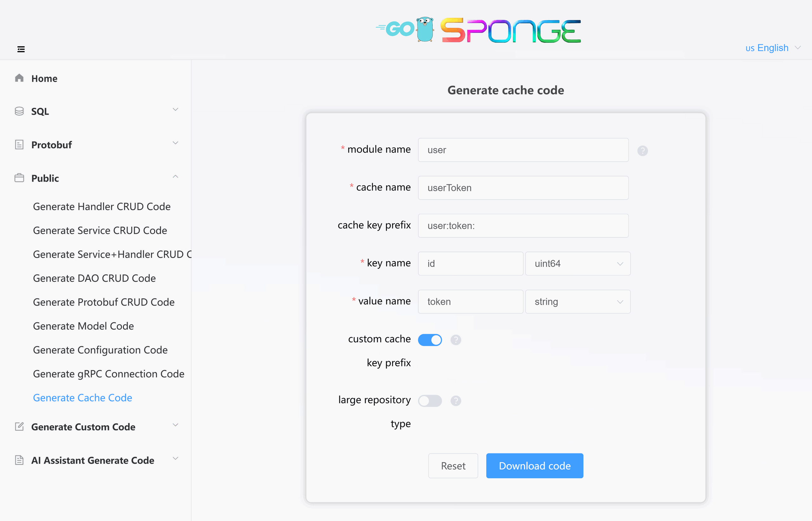This screenshot has width=812, height=521.
Task: Click the Home house icon
Action: click(19, 78)
